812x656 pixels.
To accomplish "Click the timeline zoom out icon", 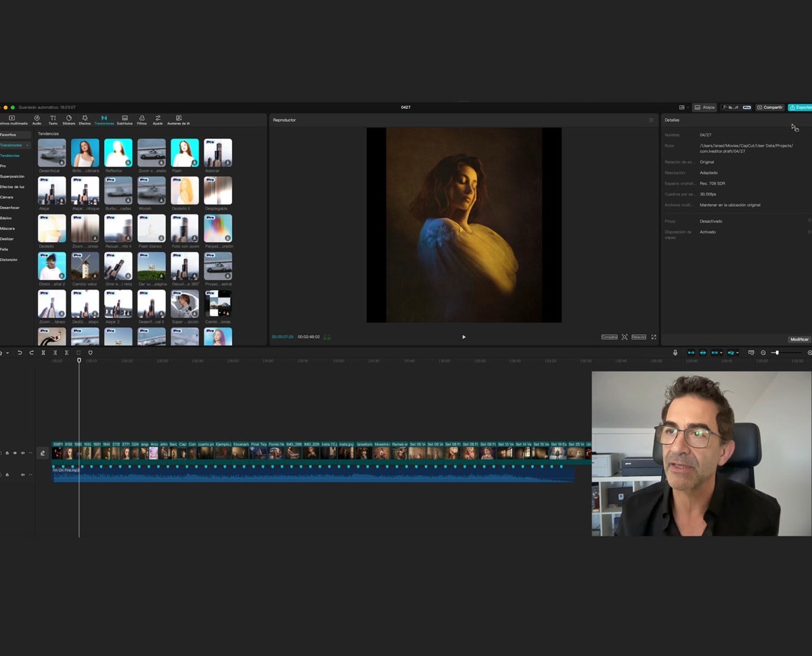I will click(x=763, y=352).
